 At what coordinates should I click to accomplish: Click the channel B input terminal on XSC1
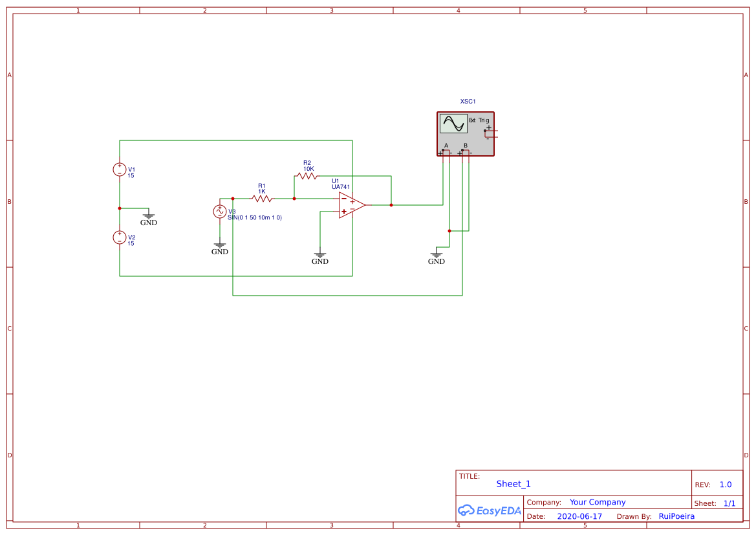coord(463,150)
